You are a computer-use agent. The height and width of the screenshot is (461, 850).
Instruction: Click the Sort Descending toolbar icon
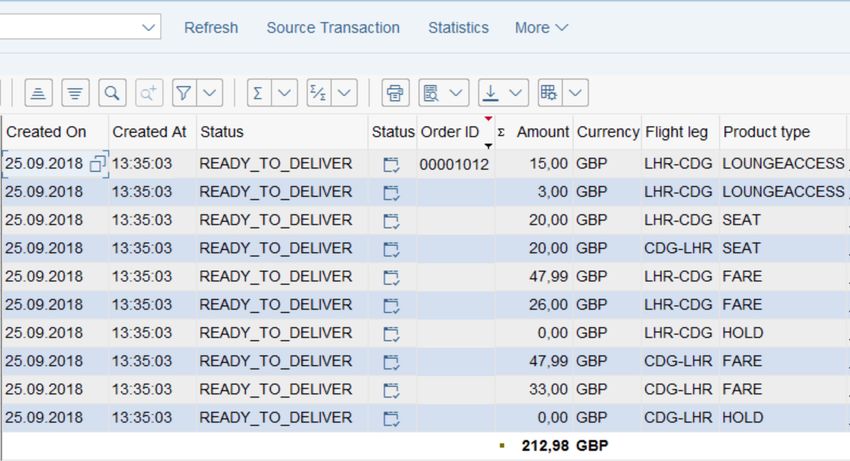pos(75,93)
